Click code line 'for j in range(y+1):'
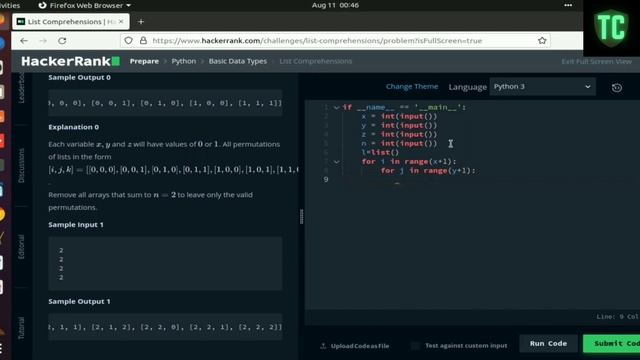Viewport: 640px width, 360px height. point(428,171)
